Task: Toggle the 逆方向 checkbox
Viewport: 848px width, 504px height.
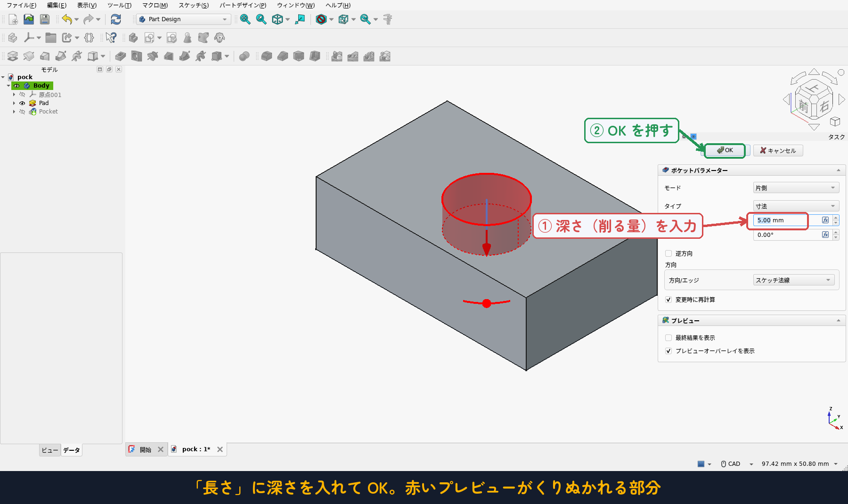Action: 669,253
